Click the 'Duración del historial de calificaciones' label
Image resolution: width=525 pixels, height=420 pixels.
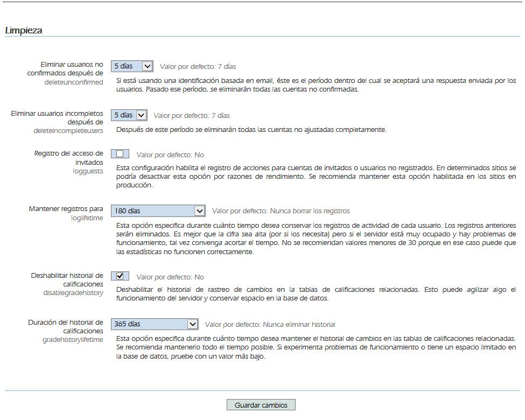pyautogui.click(x=66, y=326)
